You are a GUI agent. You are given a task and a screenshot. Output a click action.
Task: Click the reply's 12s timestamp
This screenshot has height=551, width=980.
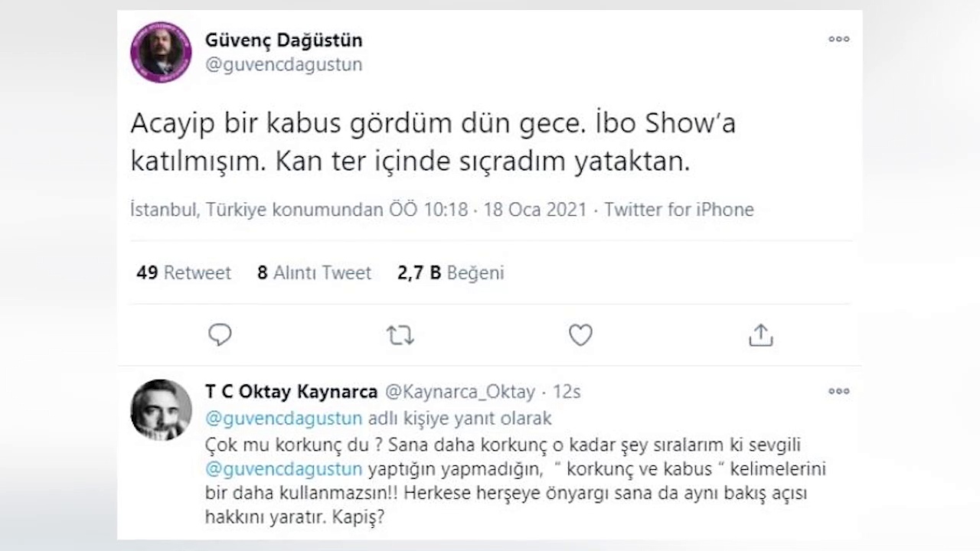567,392
